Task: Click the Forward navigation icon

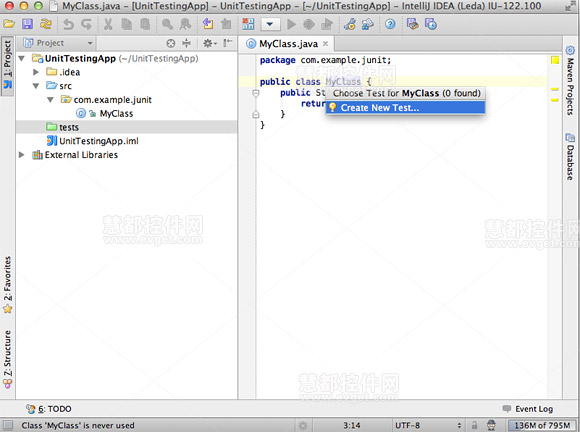Action: 226,24
